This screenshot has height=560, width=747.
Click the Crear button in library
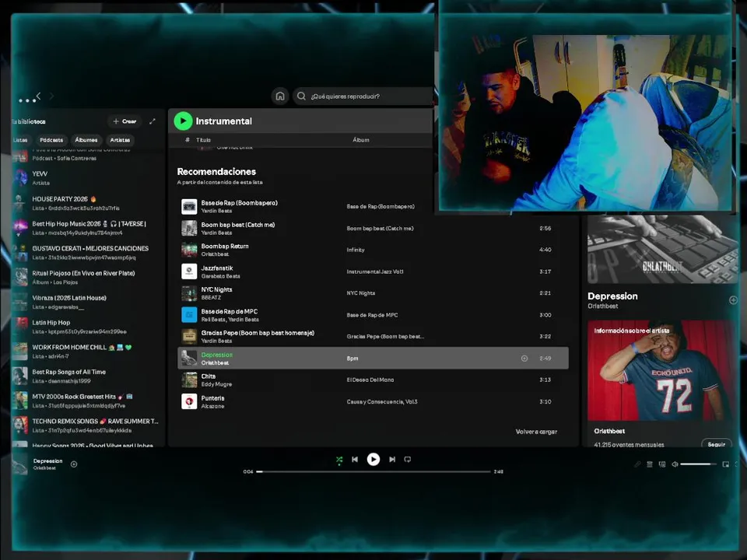124,121
